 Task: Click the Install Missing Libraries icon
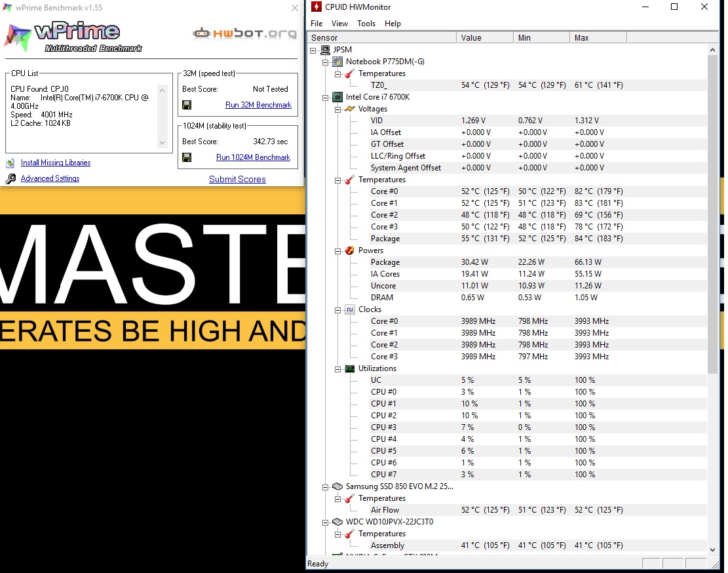tap(10, 163)
